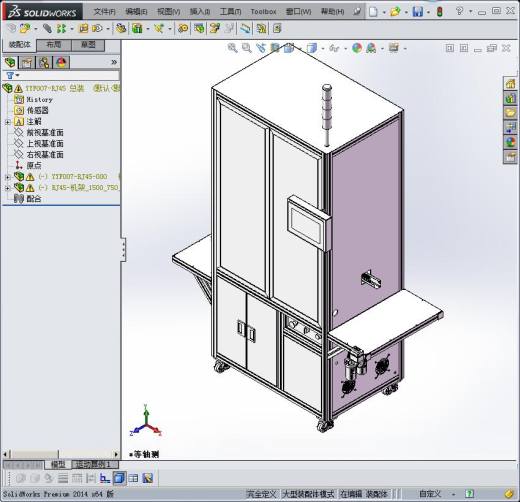Click the Previous View icon
Image resolution: width=520 pixels, height=502 pixels.
click(x=261, y=48)
